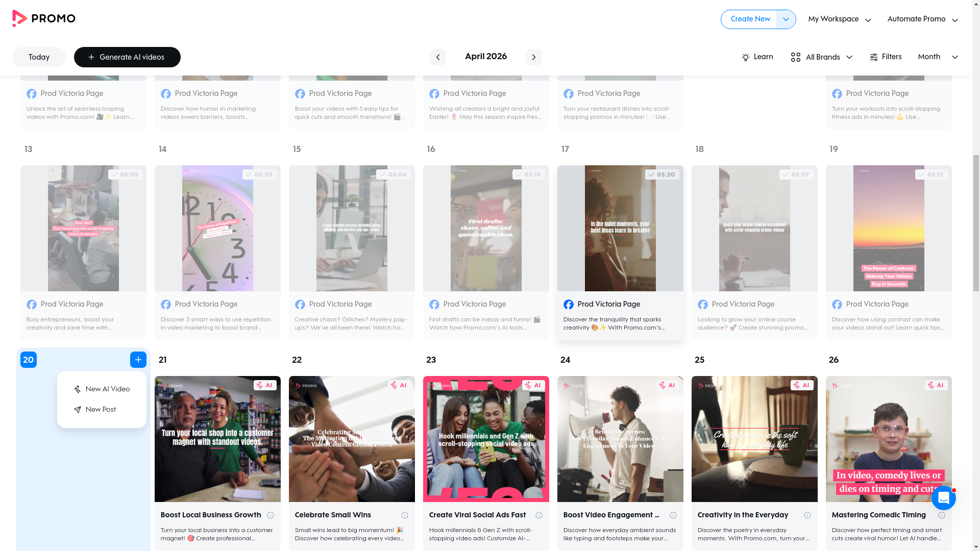Image resolution: width=980 pixels, height=551 pixels.
Task: Click Facebook icon on day 17 post
Action: tap(568, 305)
